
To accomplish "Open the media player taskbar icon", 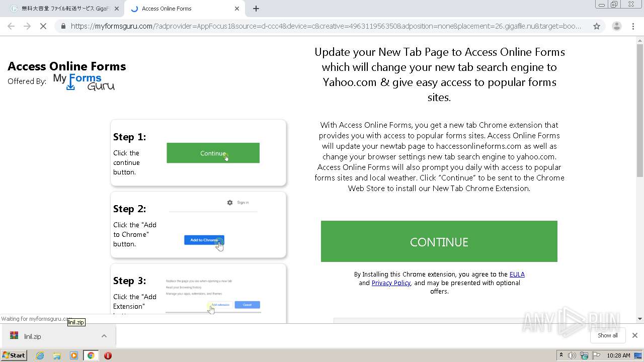I will pos(74,355).
